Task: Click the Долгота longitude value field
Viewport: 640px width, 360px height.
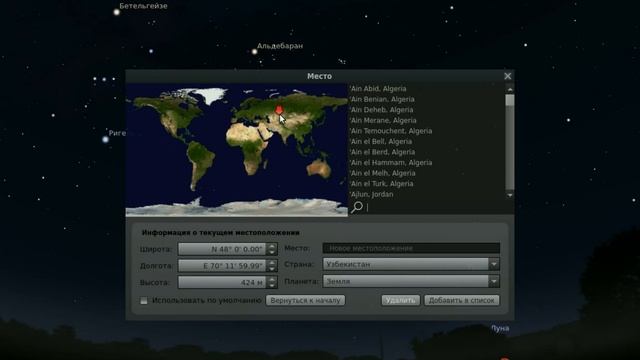Action: (x=223, y=266)
